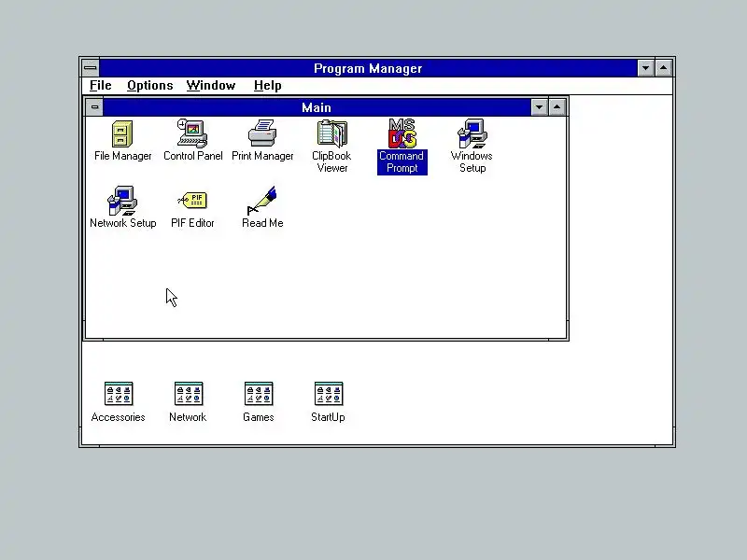The height and width of the screenshot is (560, 747).
Task: Open the Options menu
Action: pyautogui.click(x=149, y=85)
